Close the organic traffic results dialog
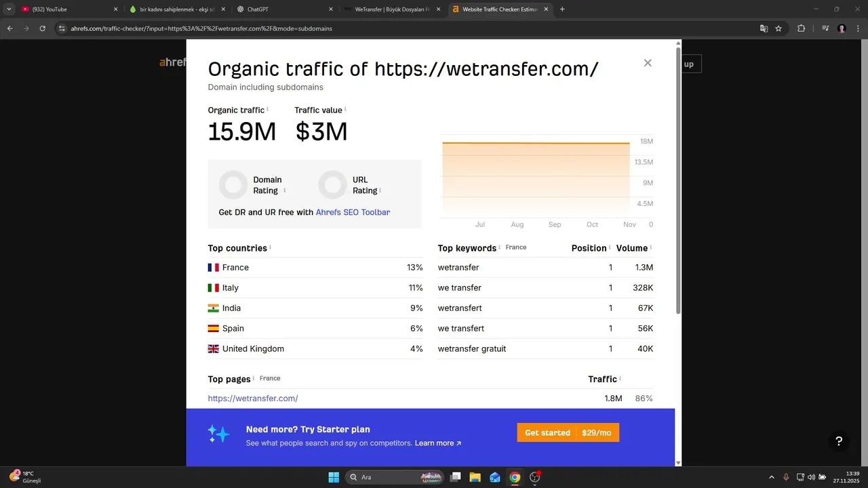Image resolution: width=868 pixels, height=488 pixels. point(648,63)
